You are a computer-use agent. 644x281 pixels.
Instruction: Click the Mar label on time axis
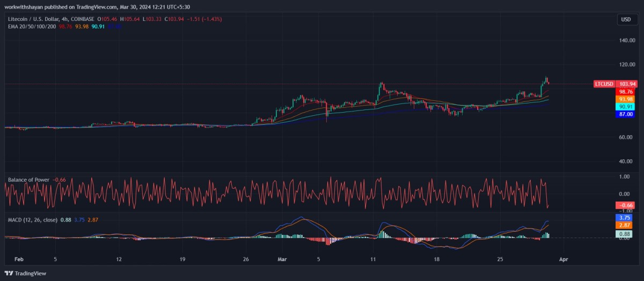283,258
